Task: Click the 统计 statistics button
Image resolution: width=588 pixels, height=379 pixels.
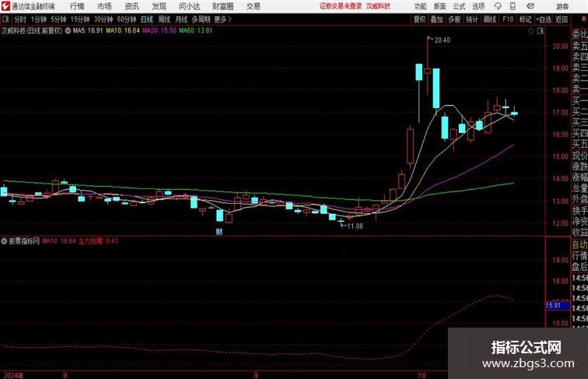Action: coord(472,19)
